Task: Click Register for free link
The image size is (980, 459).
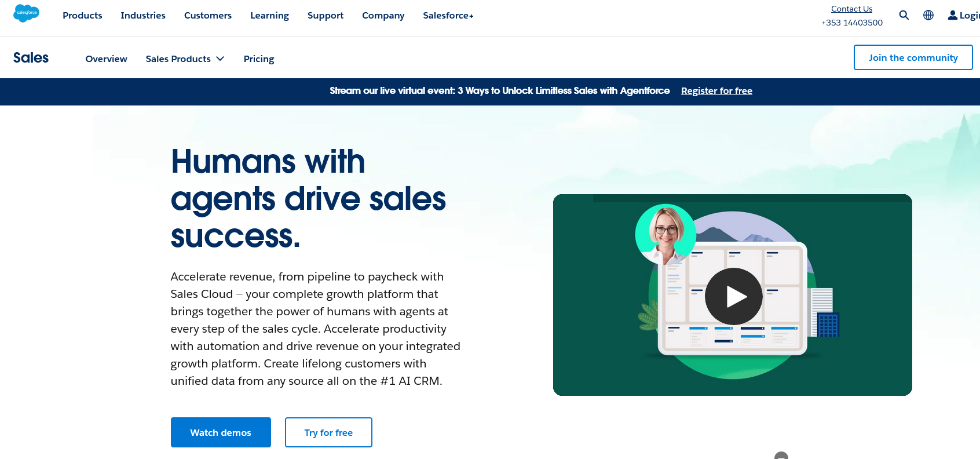Action: tap(716, 91)
